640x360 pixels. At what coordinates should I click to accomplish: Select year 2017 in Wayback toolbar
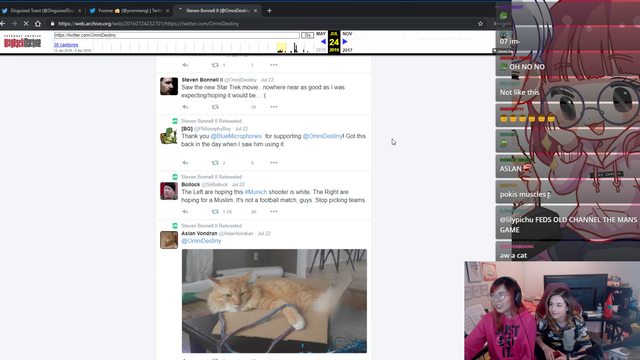coord(347,50)
